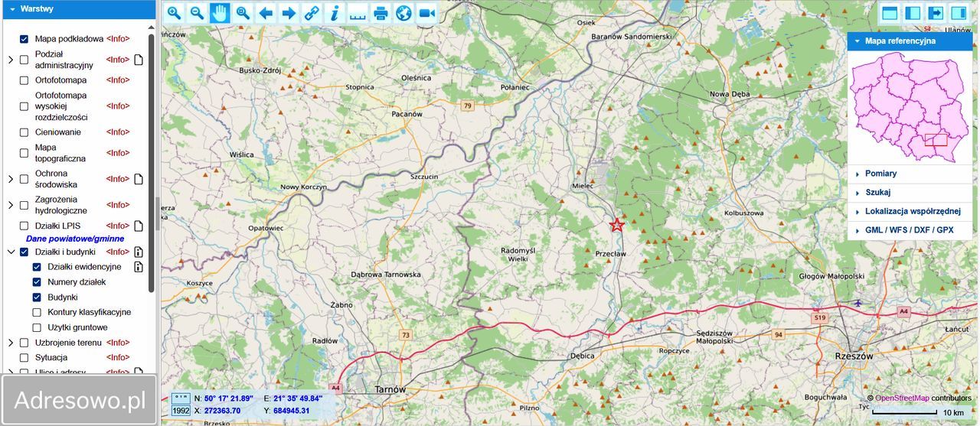Activate the pan hand tool

click(220, 13)
